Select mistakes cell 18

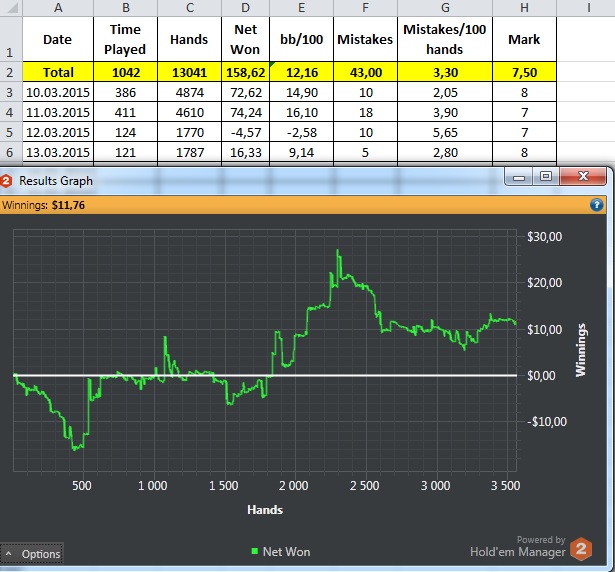366,112
